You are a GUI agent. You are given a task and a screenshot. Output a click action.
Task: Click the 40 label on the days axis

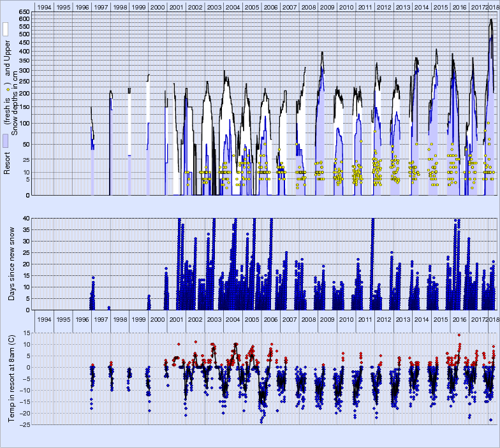26,219
